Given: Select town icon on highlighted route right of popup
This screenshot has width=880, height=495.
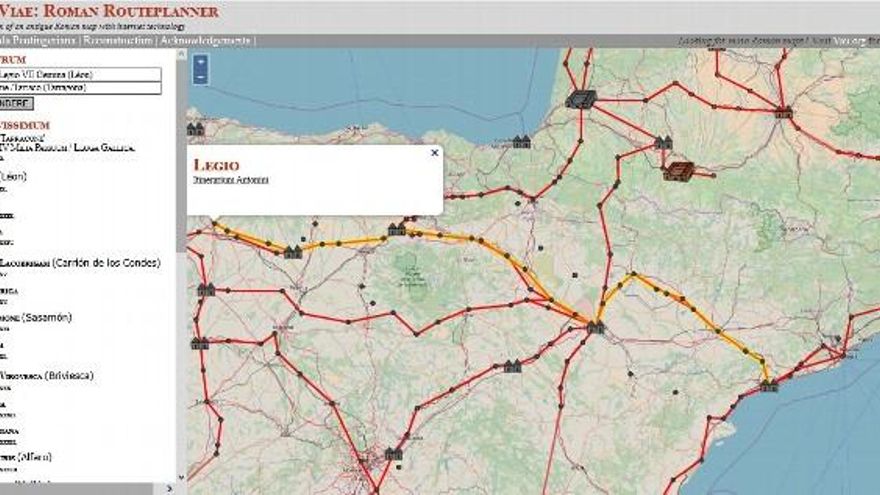Looking at the screenshot, I should (397, 229).
